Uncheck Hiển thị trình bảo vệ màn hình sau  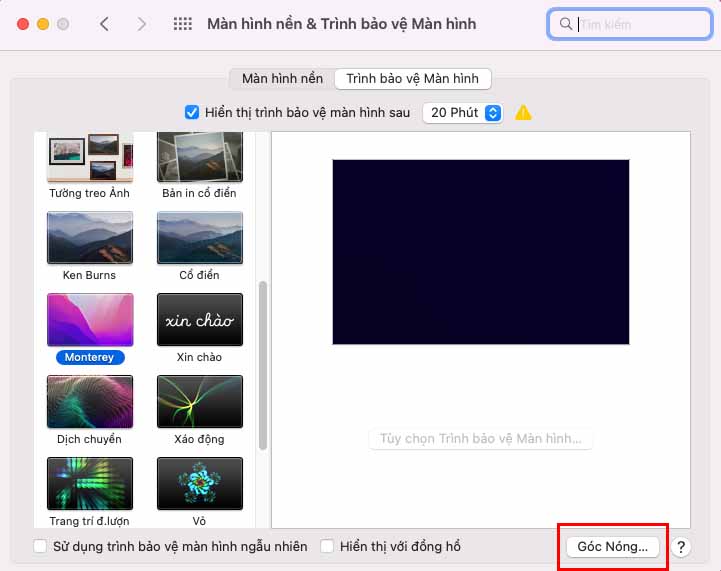192,113
